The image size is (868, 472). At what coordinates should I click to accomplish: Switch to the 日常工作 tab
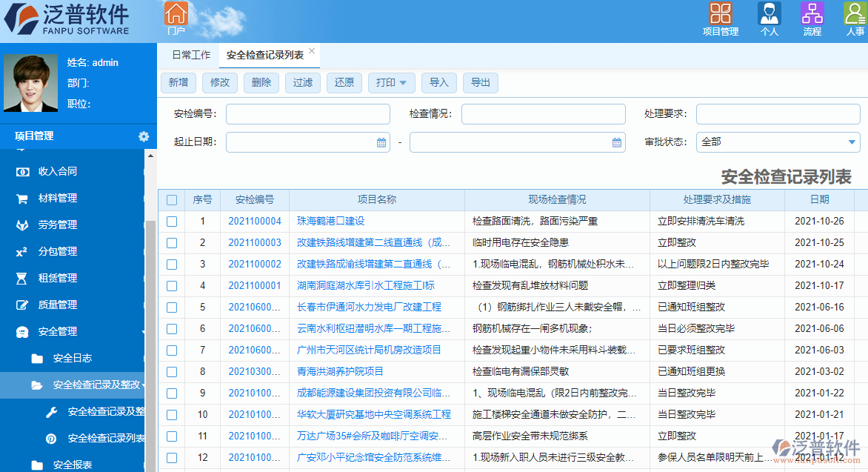click(x=190, y=54)
